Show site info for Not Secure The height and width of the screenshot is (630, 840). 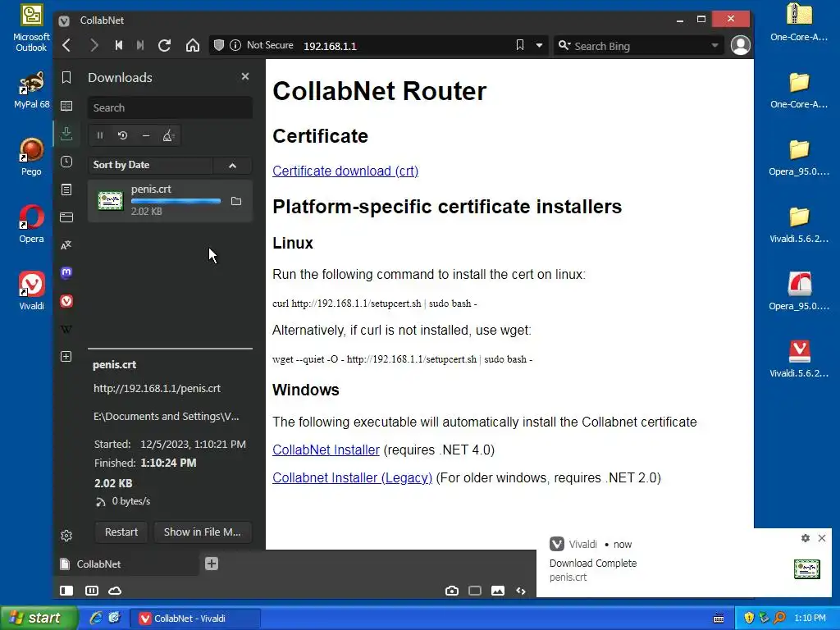[262, 45]
